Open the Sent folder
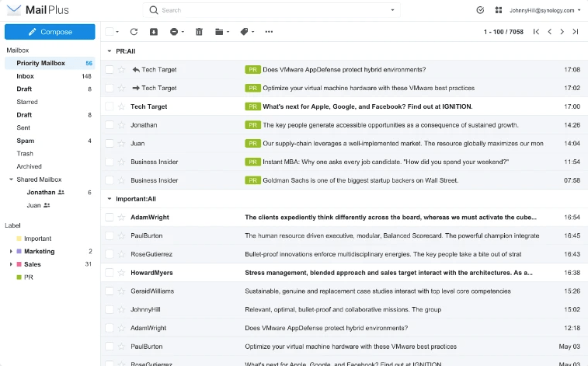This screenshot has width=588, height=366. pyautogui.click(x=50, y=128)
